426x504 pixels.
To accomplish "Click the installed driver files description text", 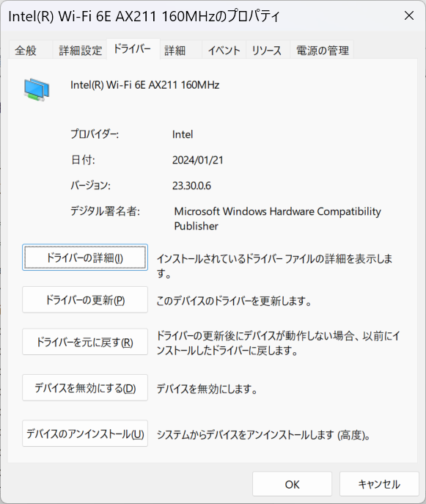I will (x=274, y=266).
